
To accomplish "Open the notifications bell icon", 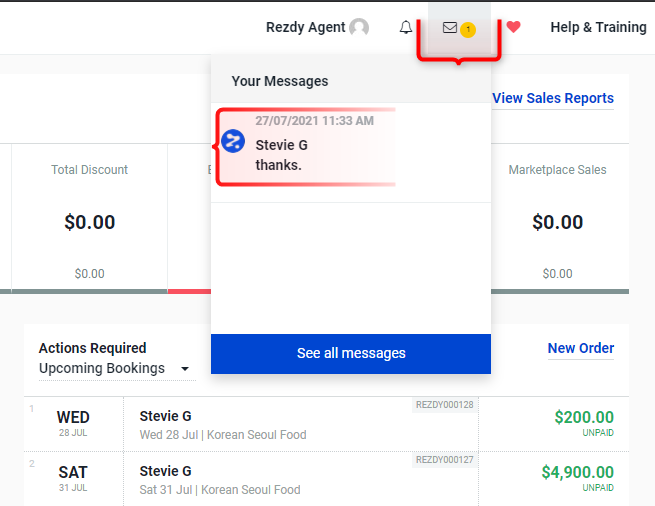I will click(406, 27).
